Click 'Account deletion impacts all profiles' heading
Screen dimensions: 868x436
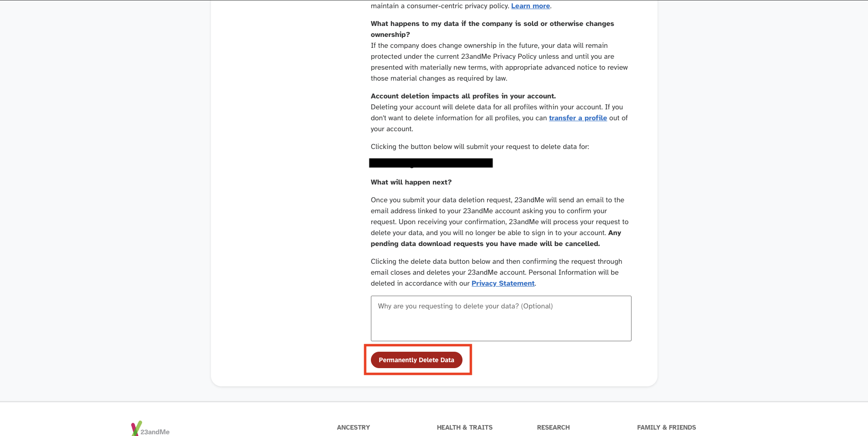(x=463, y=96)
